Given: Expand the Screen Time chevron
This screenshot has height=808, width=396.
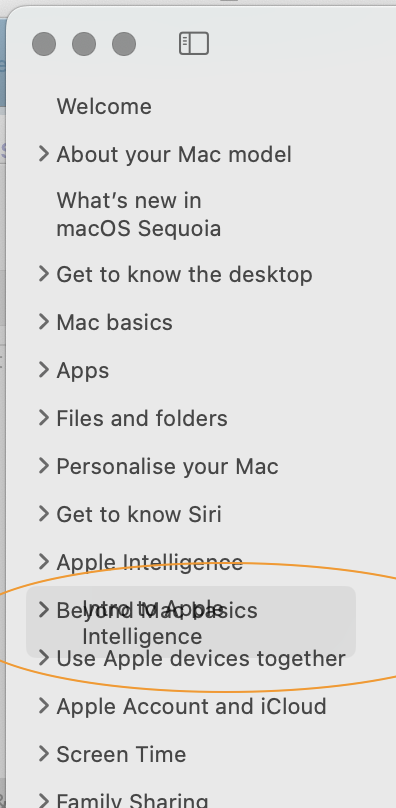Looking at the screenshot, I should click(44, 753).
